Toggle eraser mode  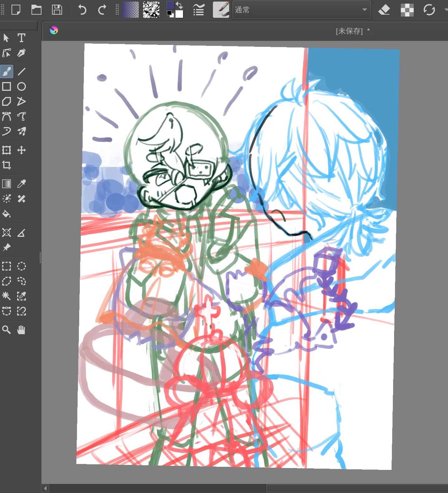click(384, 10)
